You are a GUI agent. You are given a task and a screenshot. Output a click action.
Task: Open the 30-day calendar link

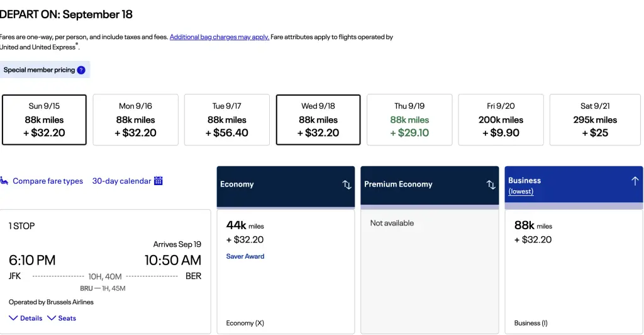pos(121,181)
